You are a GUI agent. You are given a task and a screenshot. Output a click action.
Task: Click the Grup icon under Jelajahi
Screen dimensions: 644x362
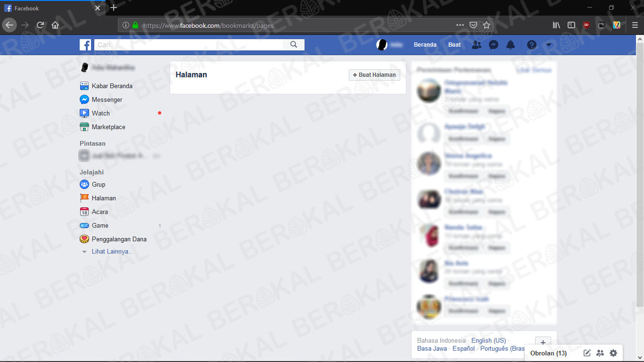tap(84, 184)
